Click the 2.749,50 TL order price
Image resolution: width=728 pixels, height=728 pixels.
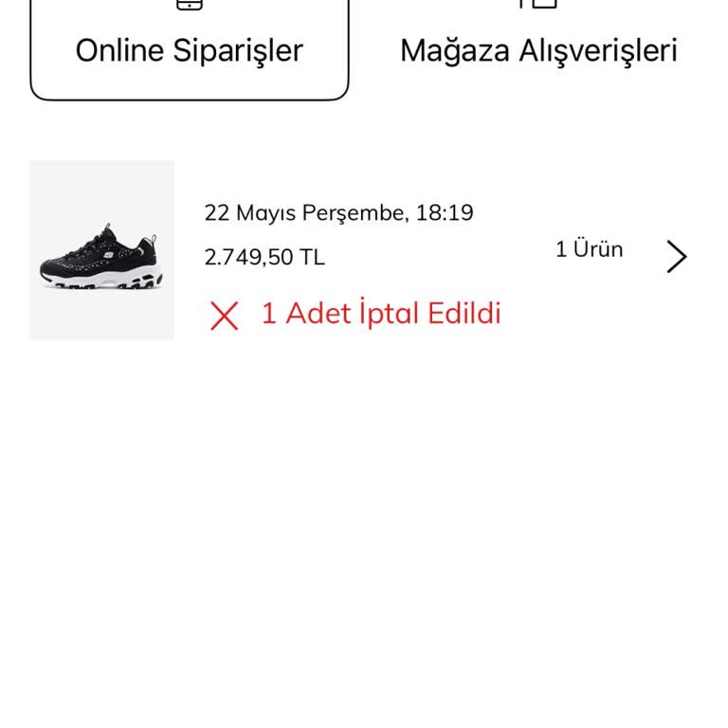pyautogui.click(x=264, y=257)
